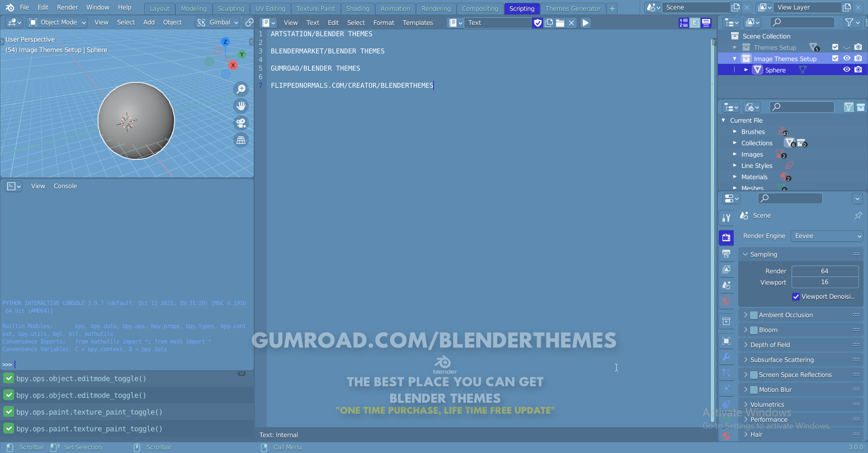Open the Output properties tab
Screen dimensions: 868x453
pyautogui.click(x=726, y=253)
